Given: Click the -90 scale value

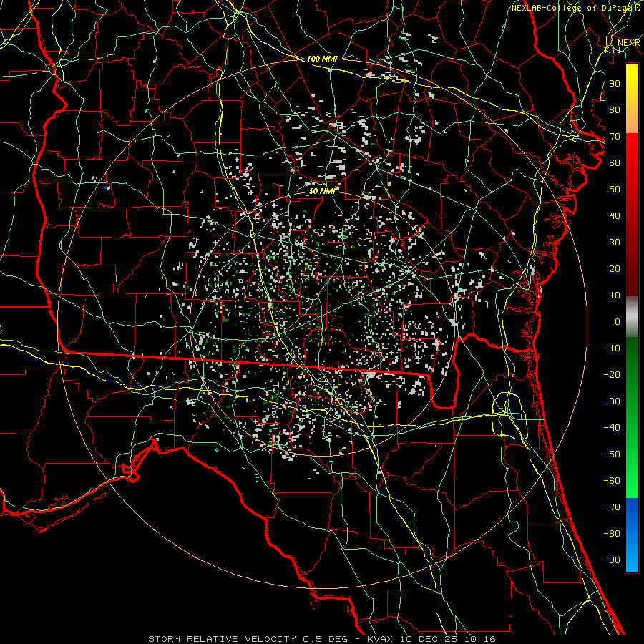Looking at the screenshot, I should (612, 560).
